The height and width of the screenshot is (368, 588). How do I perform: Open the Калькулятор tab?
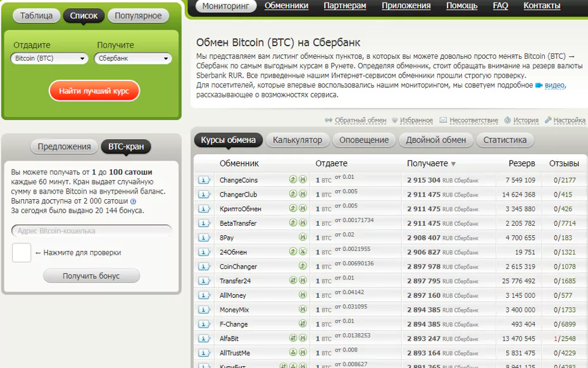(x=297, y=140)
